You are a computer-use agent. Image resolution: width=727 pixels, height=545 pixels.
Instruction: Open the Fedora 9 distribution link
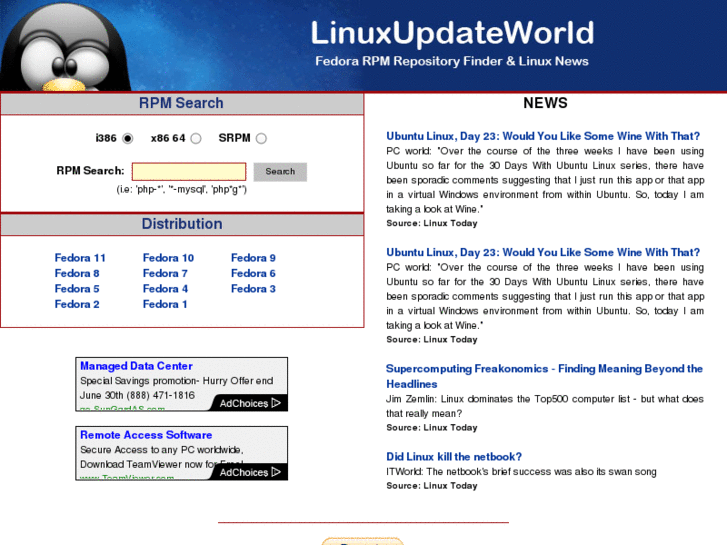point(253,258)
